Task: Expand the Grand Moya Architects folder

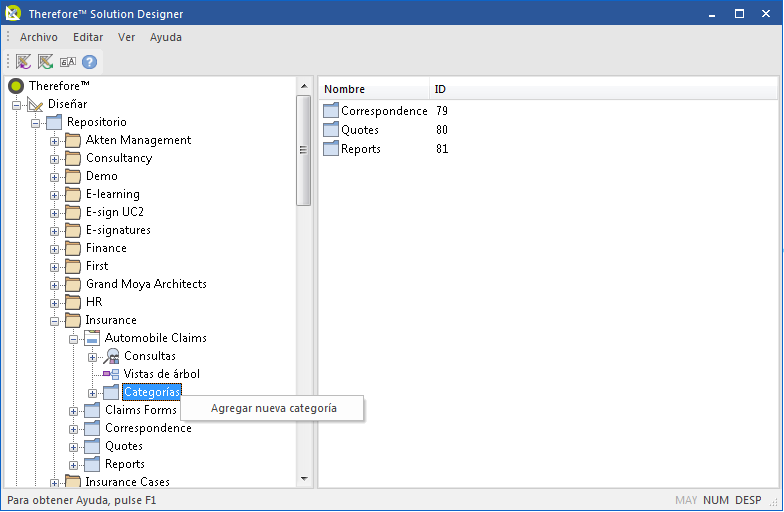Action: click(54, 285)
